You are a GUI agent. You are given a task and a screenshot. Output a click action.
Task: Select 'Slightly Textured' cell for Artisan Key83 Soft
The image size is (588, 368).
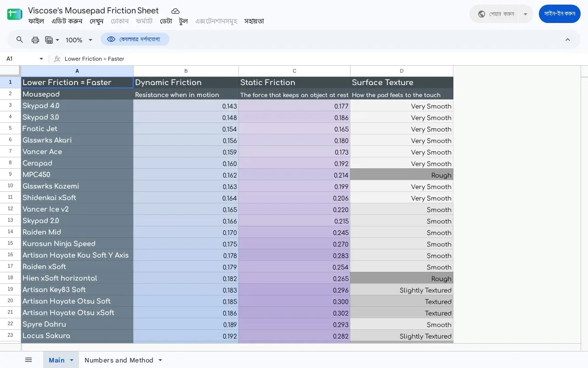coord(401,289)
